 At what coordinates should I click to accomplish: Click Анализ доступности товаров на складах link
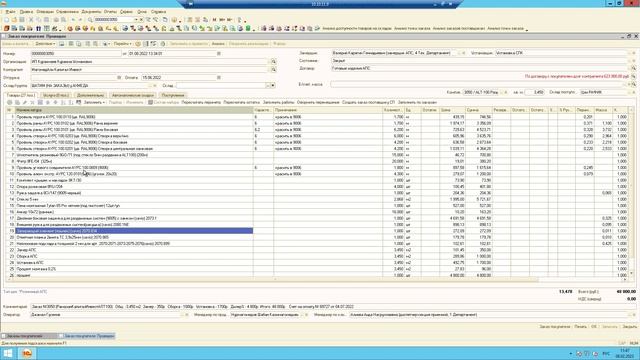[x=357, y=29]
